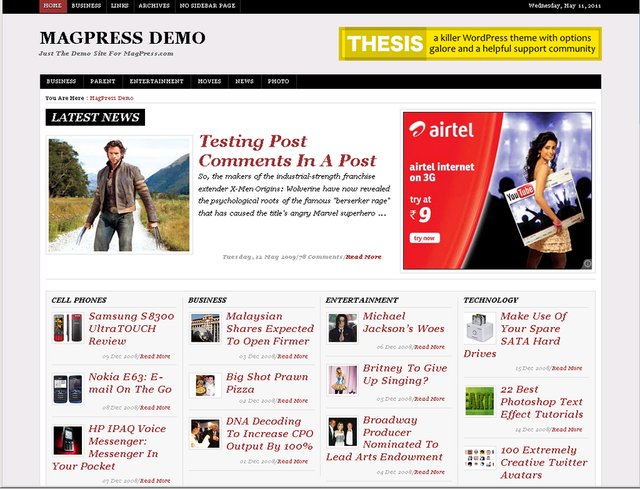This screenshot has height=489, width=640.
Task: Open the SATA hard drive dock thumbnail
Action: (480, 328)
